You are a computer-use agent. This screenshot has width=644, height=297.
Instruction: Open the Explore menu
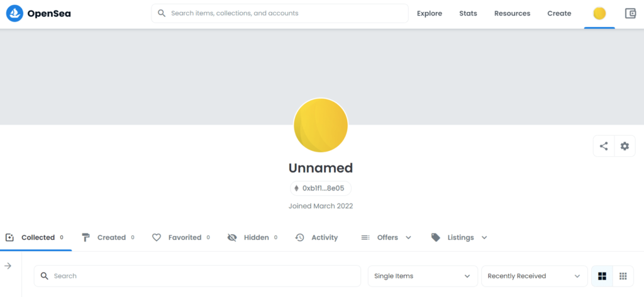tap(430, 14)
